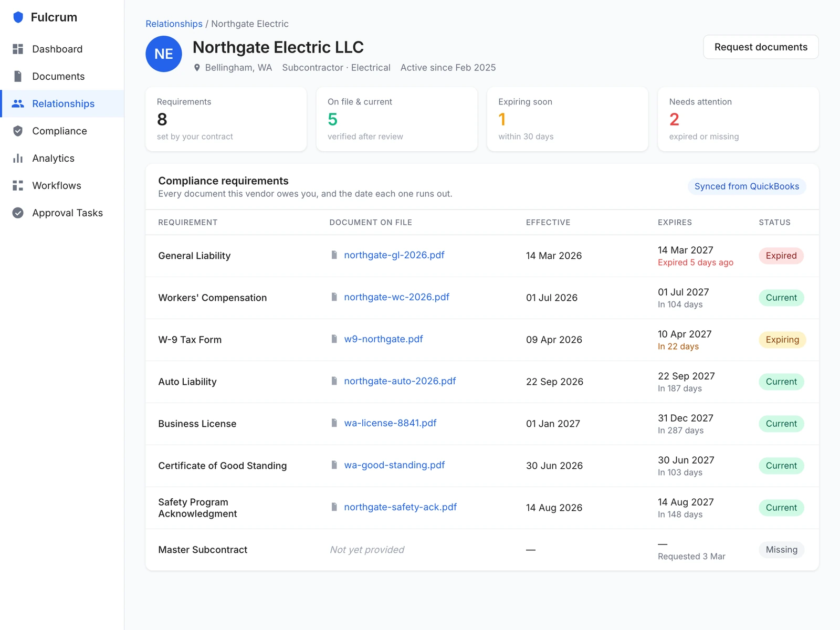Navigate to Analytics
The image size is (840, 630).
[62, 158]
